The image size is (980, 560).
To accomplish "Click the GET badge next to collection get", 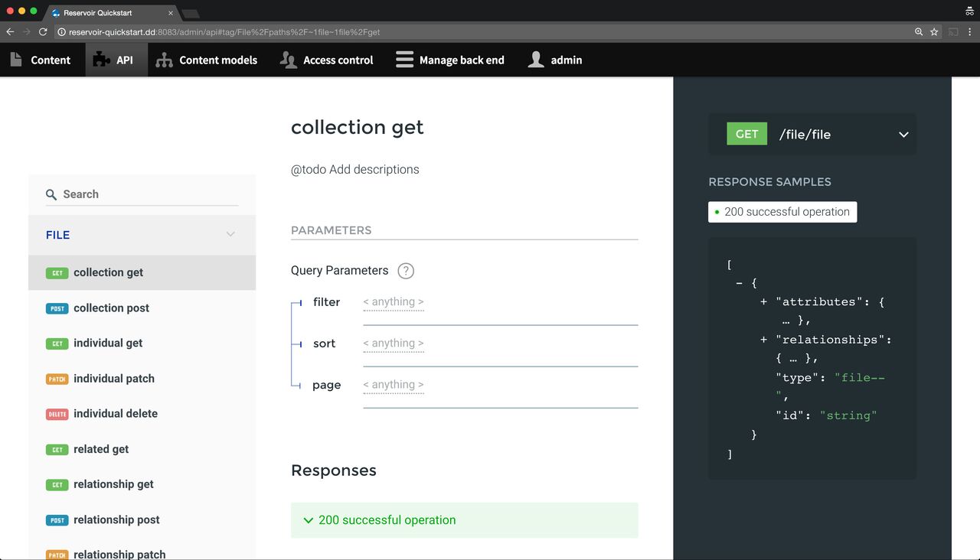I will point(57,272).
